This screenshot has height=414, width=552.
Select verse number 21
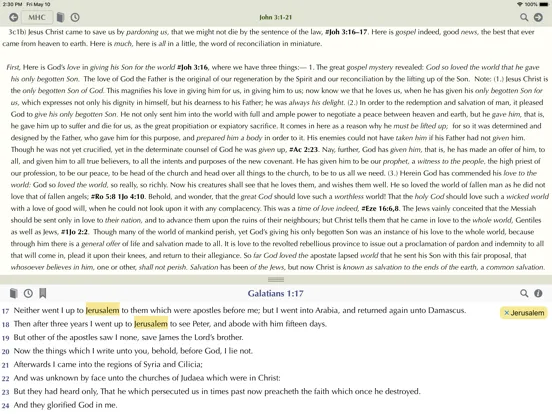[x=5, y=365]
